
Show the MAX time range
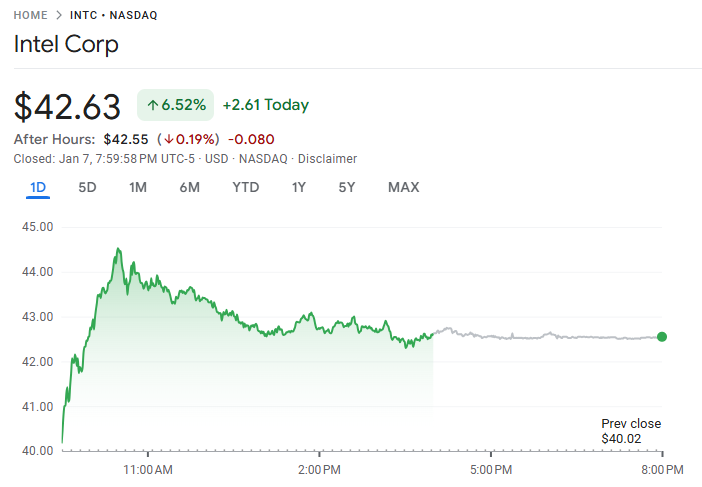click(x=403, y=187)
